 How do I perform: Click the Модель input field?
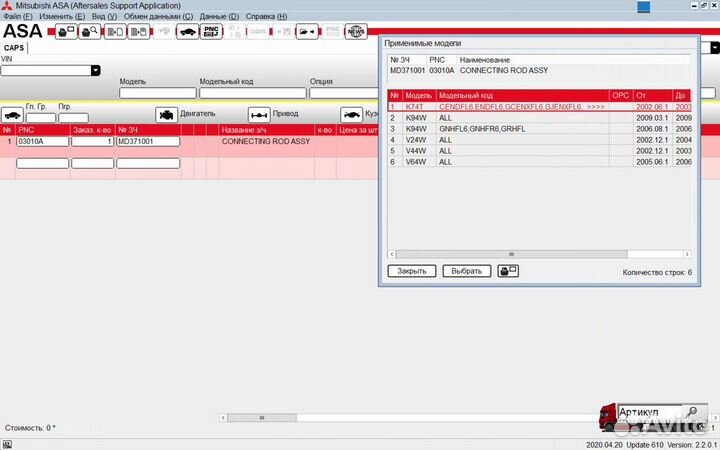(157, 93)
